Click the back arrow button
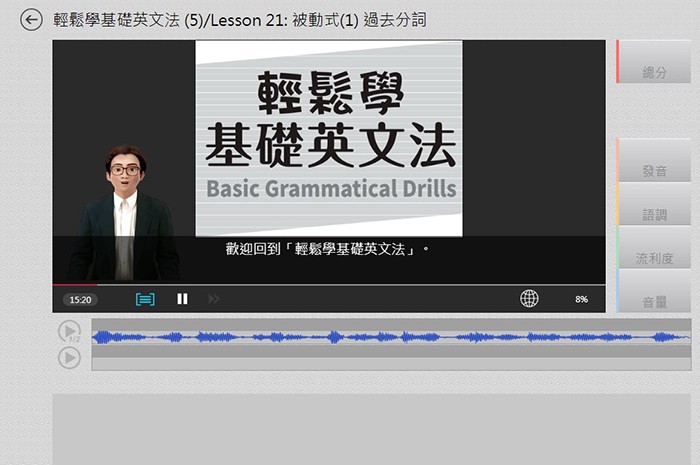Image resolution: width=700 pixels, height=465 pixels. coord(31,20)
